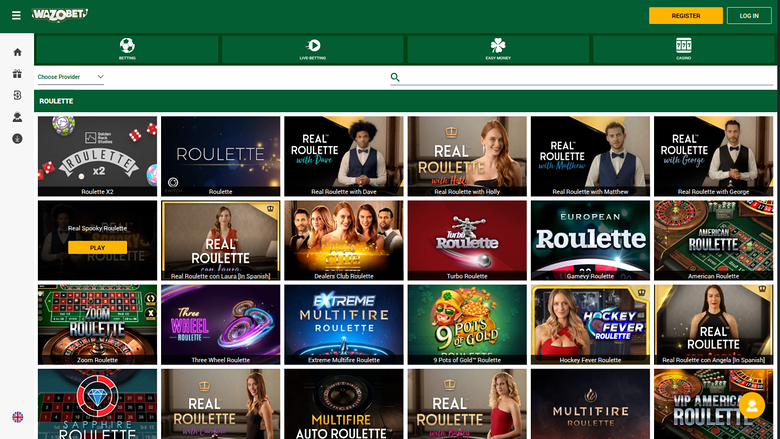
Task: Open American Roulette game
Action: pyautogui.click(x=713, y=241)
